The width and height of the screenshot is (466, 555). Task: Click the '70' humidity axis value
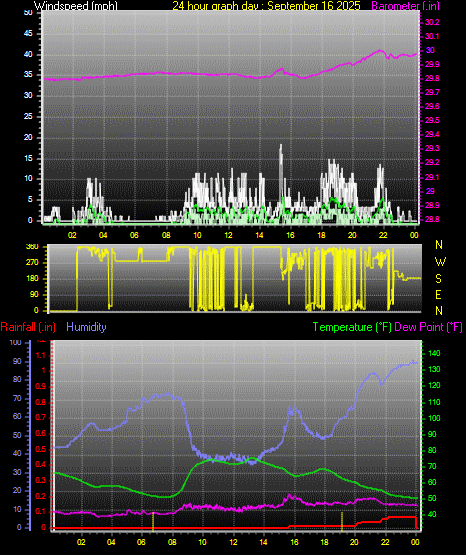pyautogui.click(x=17, y=398)
